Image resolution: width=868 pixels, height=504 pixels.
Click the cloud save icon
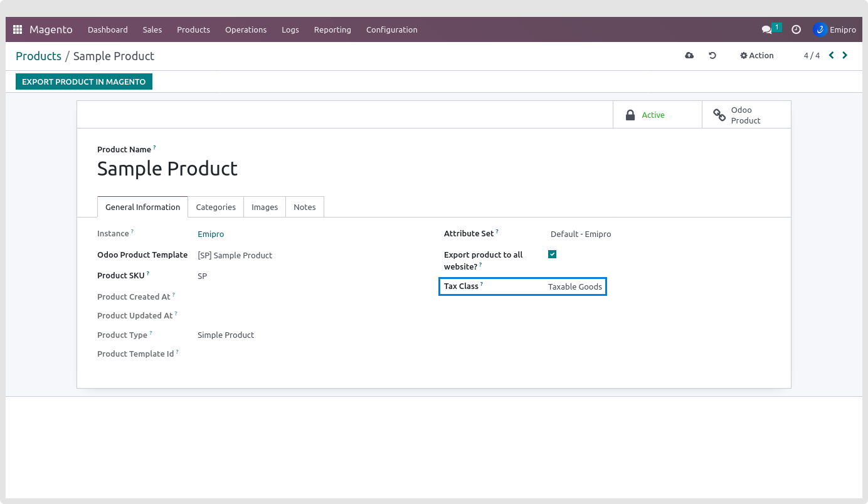click(689, 56)
